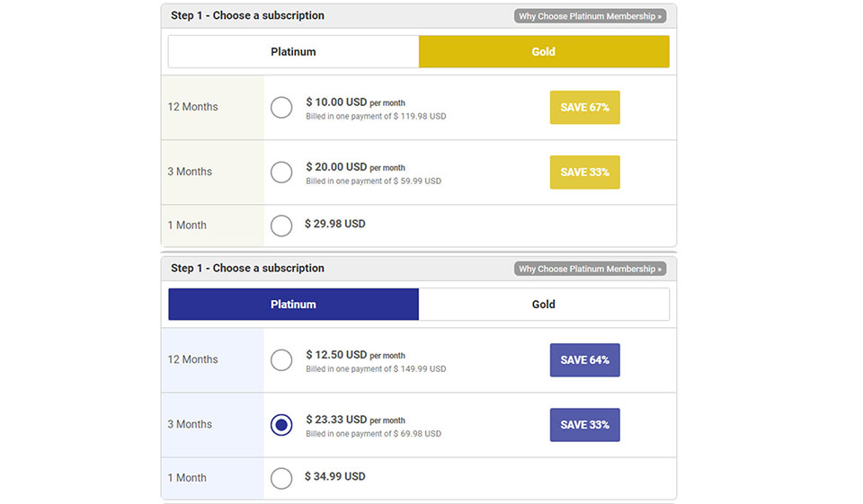Image resolution: width=863 pixels, height=504 pixels.
Task: Select the $29.98 USD one-month radio button
Action: [x=281, y=225]
